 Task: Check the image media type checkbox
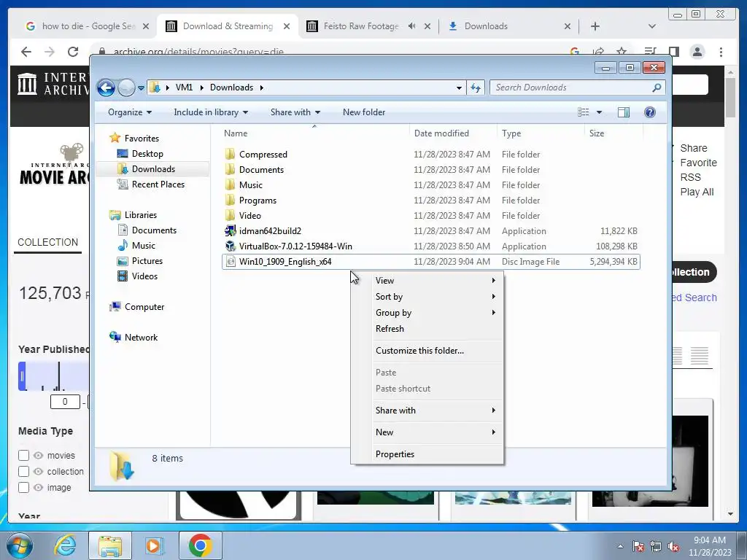pyautogui.click(x=23, y=488)
